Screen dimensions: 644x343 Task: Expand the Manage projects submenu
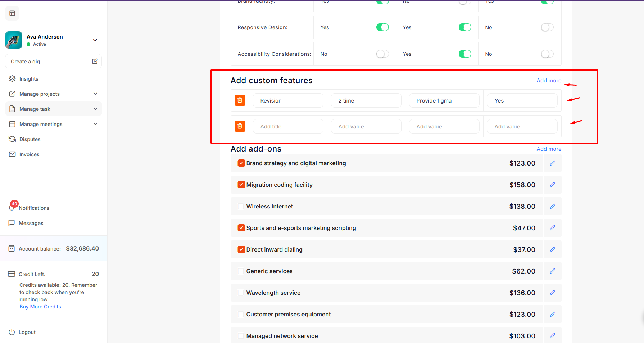pos(95,94)
